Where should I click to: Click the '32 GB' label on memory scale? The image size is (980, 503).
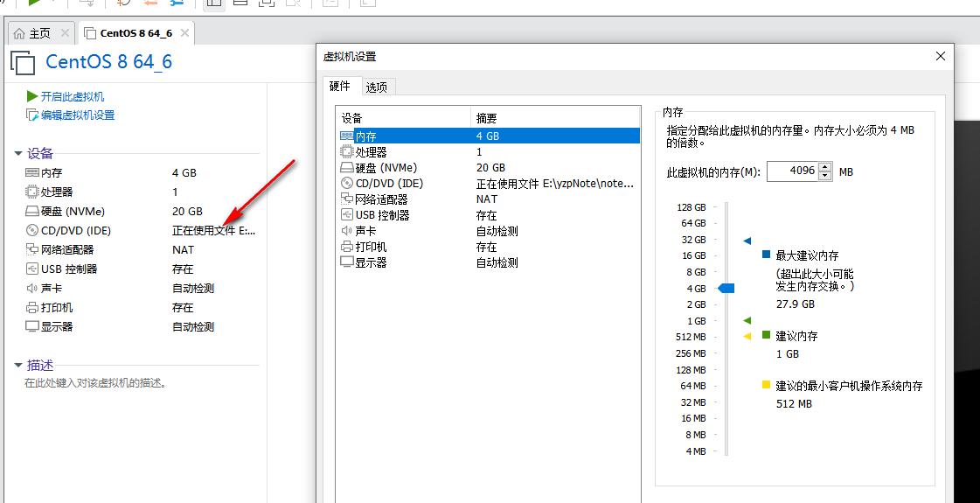pos(694,240)
